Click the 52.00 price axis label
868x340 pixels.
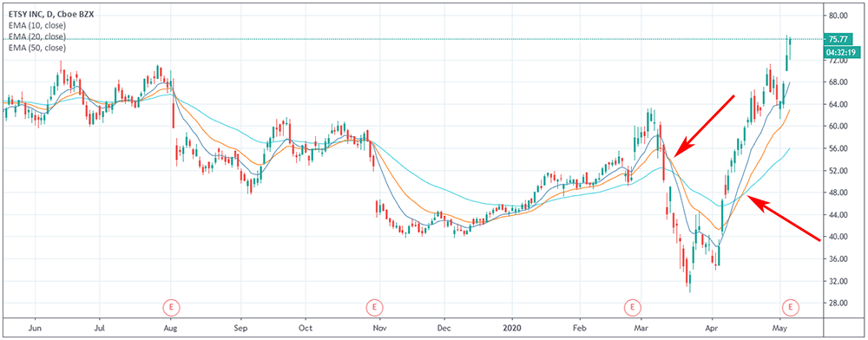click(838, 171)
